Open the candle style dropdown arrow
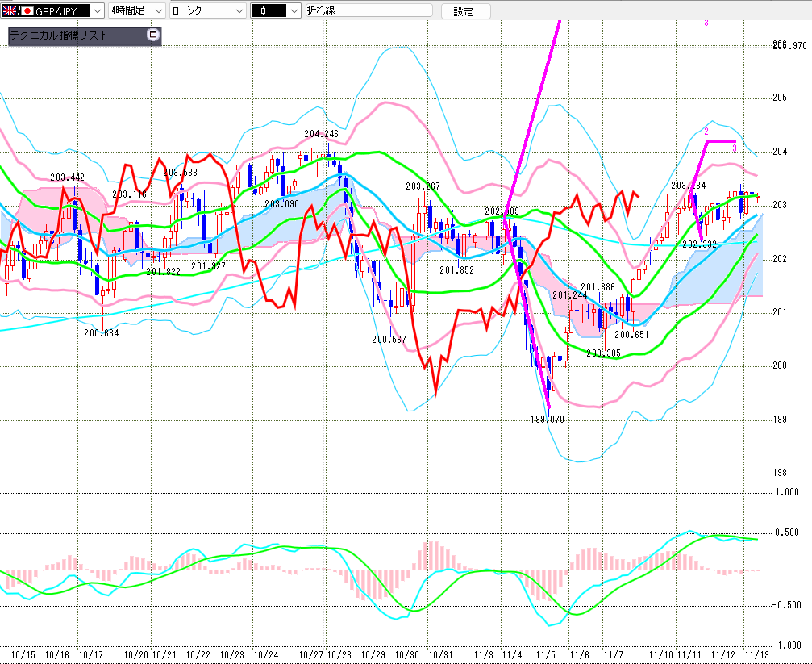This screenshot has height=664, width=812. (294, 11)
